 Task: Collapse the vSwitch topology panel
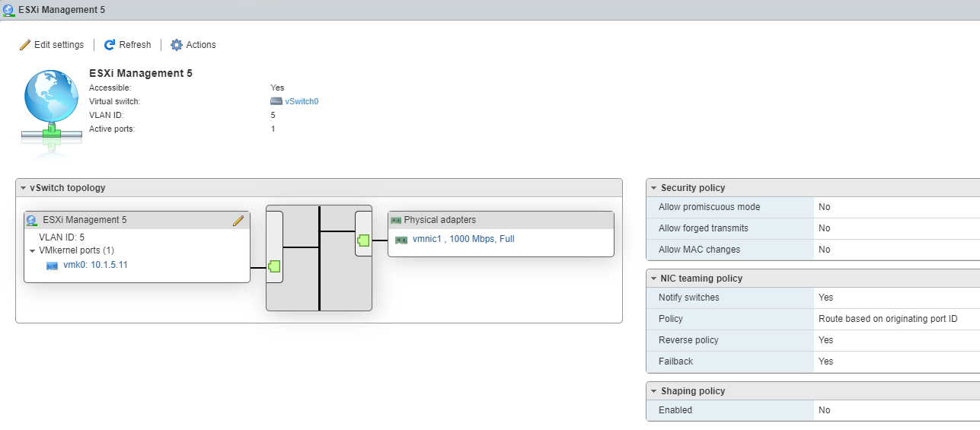24,188
